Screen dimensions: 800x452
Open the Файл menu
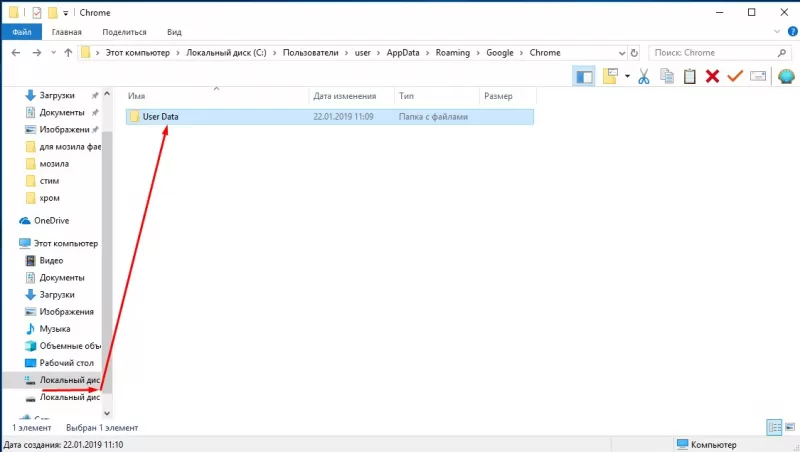pyautogui.click(x=22, y=32)
